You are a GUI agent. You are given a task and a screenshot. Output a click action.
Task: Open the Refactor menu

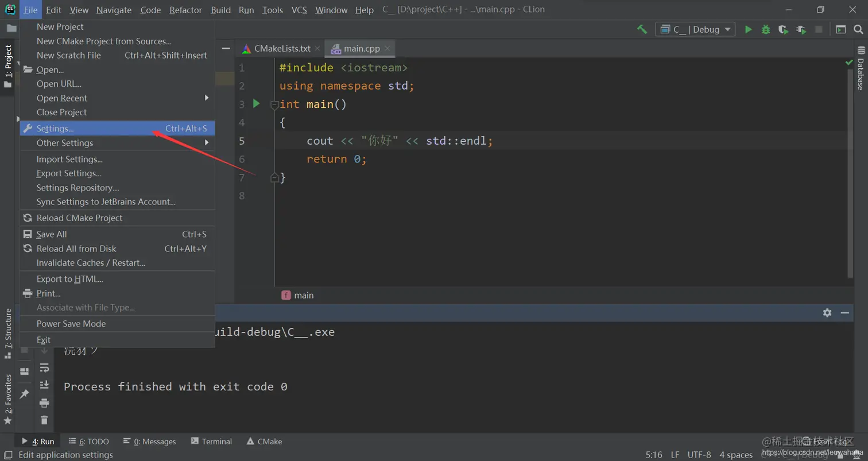(x=185, y=10)
